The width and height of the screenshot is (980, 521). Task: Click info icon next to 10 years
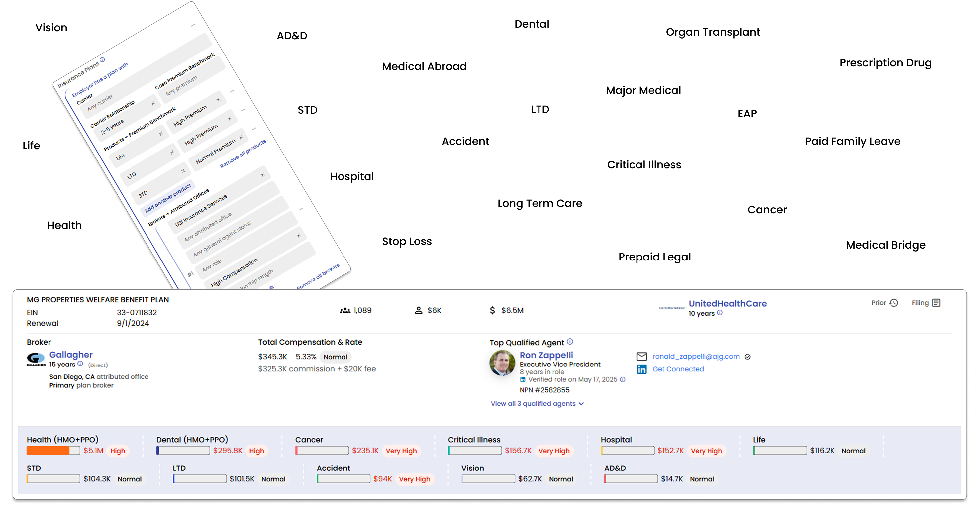tap(720, 313)
